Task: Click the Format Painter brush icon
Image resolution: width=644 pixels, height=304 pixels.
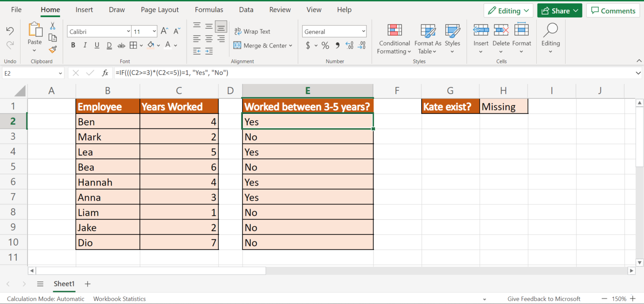Action: 52,50
